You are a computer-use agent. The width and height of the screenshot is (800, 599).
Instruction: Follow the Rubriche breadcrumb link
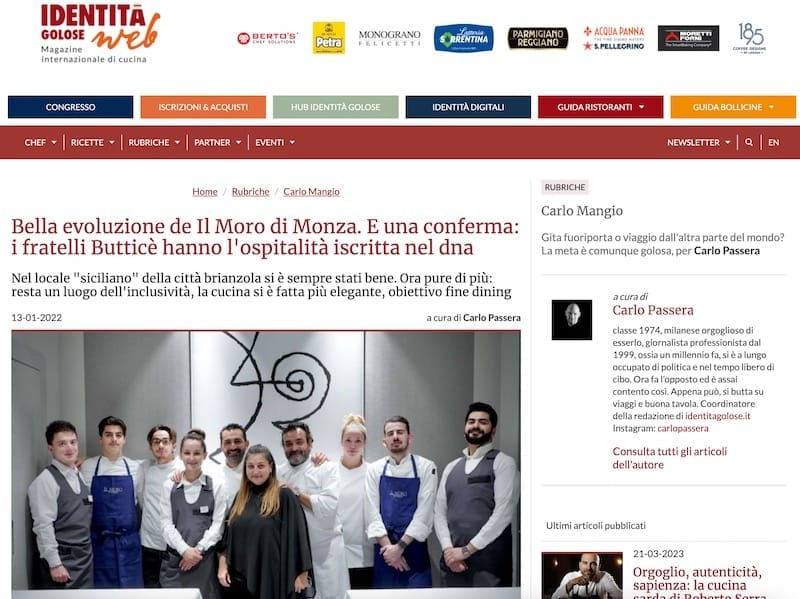[251, 192]
